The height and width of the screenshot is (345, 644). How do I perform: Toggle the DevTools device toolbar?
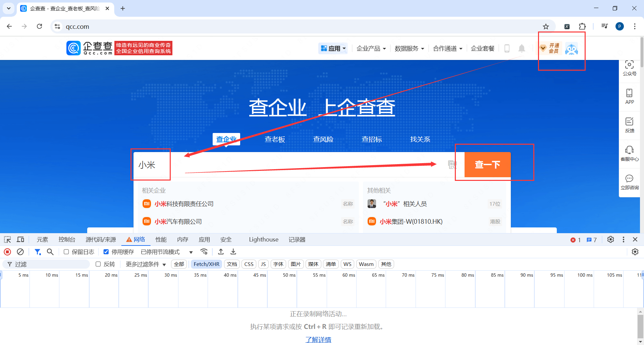[x=20, y=239]
